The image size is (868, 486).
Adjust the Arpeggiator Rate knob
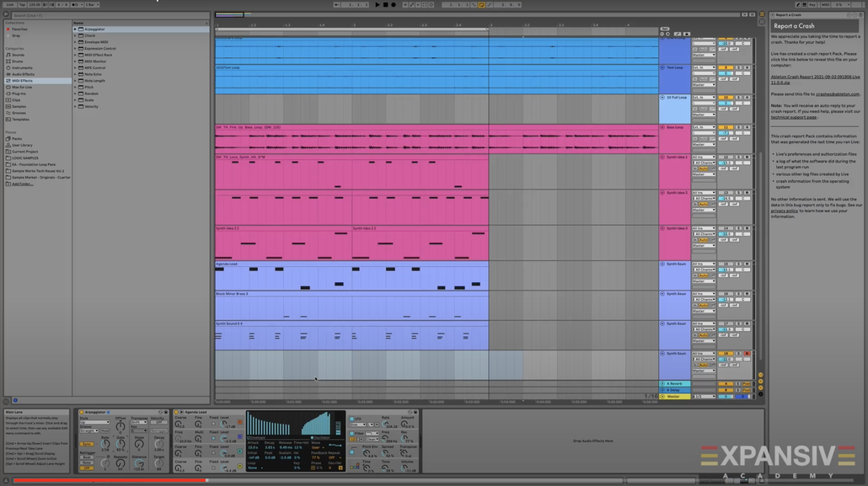point(105,444)
